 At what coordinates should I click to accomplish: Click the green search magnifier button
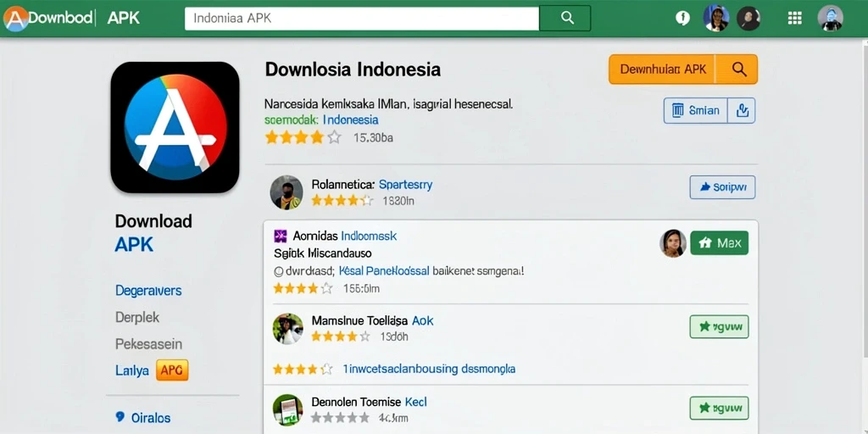pos(565,19)
